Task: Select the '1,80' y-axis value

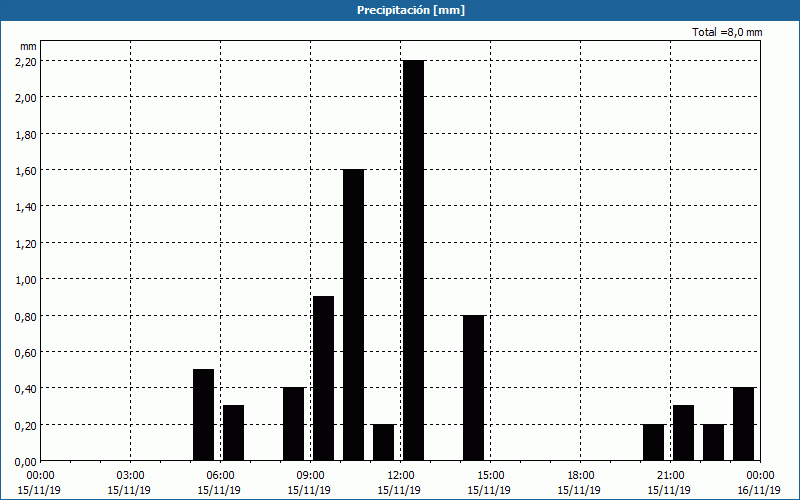Action: click(28, 134)
